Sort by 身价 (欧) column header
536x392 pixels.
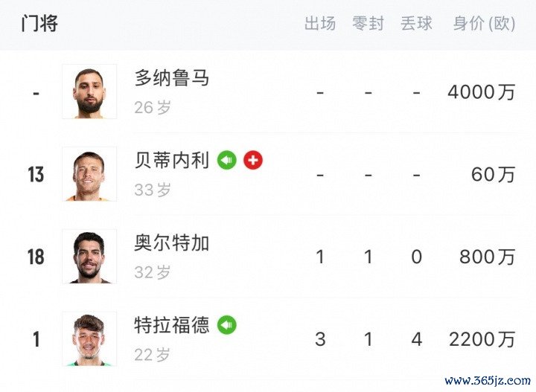(484, 24)
